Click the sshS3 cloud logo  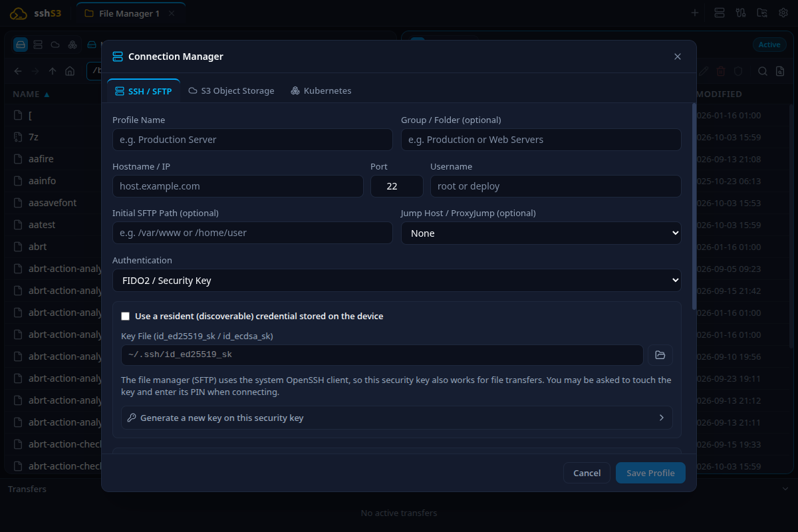pos(19,13)
